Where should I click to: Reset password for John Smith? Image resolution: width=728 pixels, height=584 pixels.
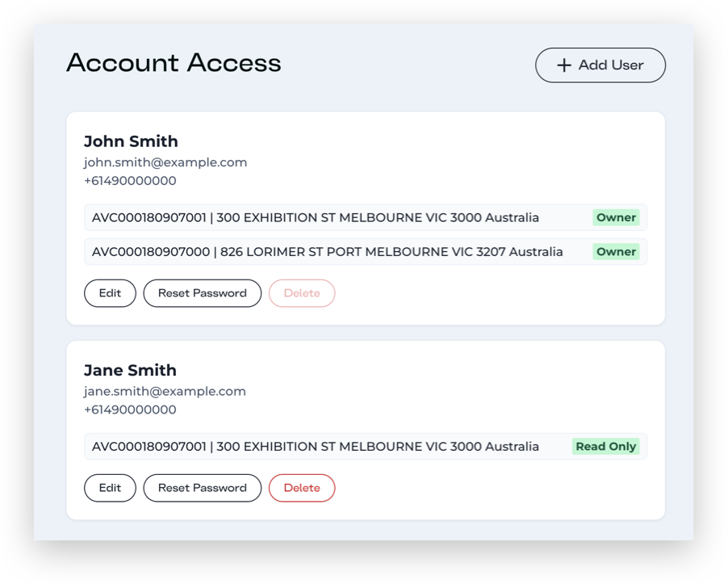[x=202, y=293]
